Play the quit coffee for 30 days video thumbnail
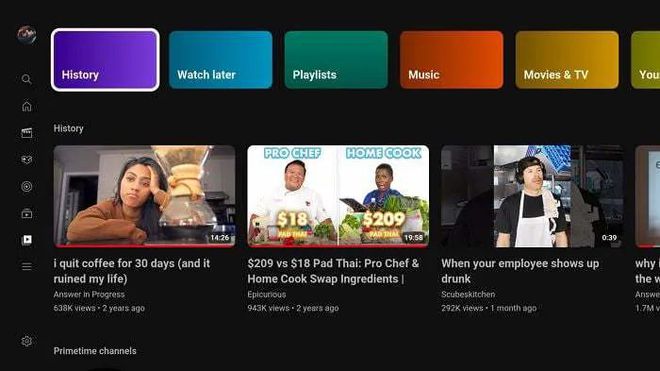The image size is (660, 371). [x=144, y=196]
